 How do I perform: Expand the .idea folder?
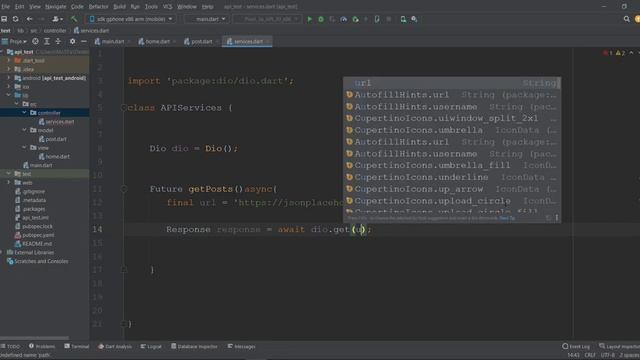9,69
